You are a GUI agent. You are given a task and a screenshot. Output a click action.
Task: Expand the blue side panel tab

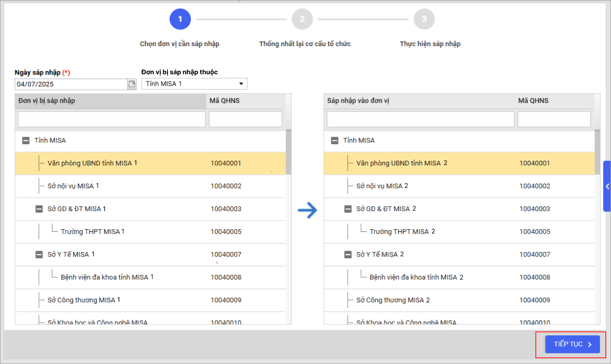click(607, 186)
